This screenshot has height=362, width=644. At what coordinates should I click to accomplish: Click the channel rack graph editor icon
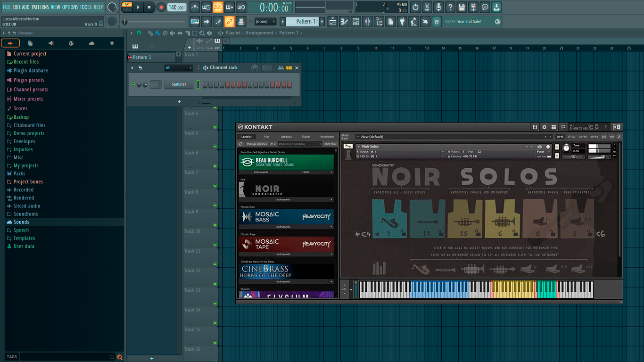(x=281, y=68)
